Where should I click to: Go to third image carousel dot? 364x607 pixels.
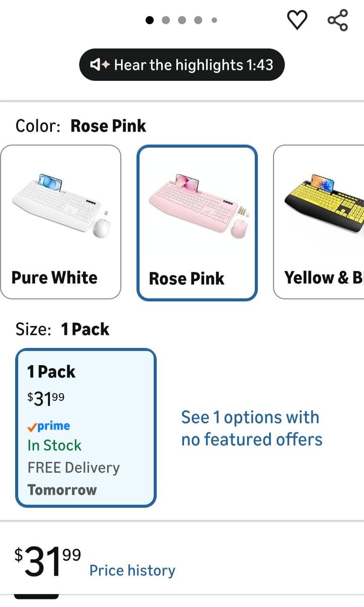pyautogui.click(x=182, y=20)
